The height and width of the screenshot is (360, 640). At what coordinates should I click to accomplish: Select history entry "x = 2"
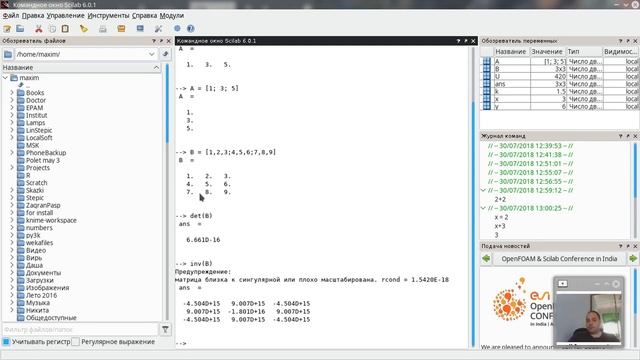click(501, 217)
